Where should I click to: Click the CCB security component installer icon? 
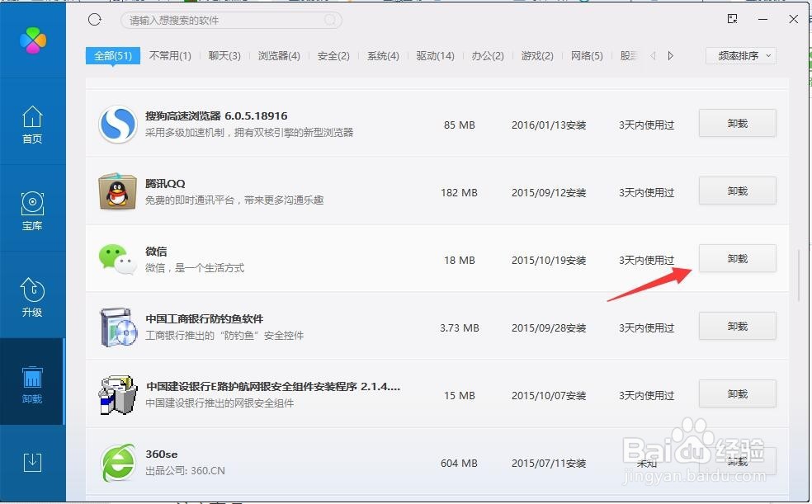pyautogui.click(x=117, y=395)
